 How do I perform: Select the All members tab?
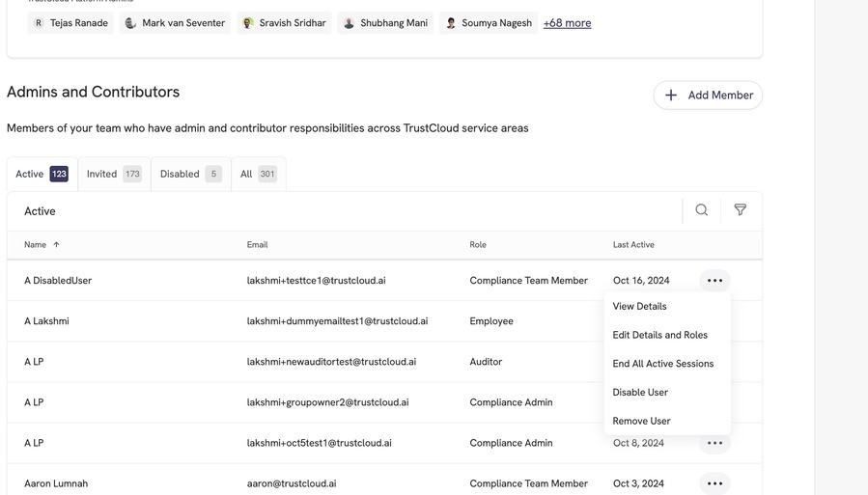point(259,174)
